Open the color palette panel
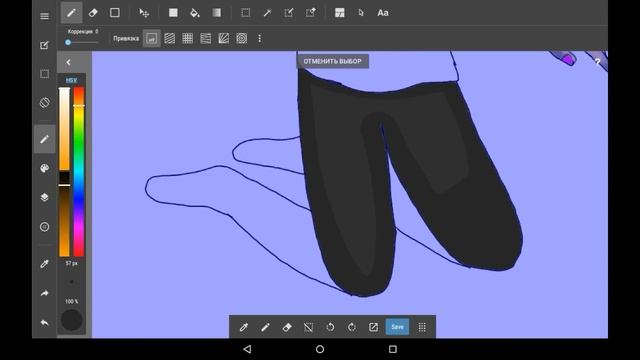The height and width of the screenshot is (360, 640). click(44, 168)
